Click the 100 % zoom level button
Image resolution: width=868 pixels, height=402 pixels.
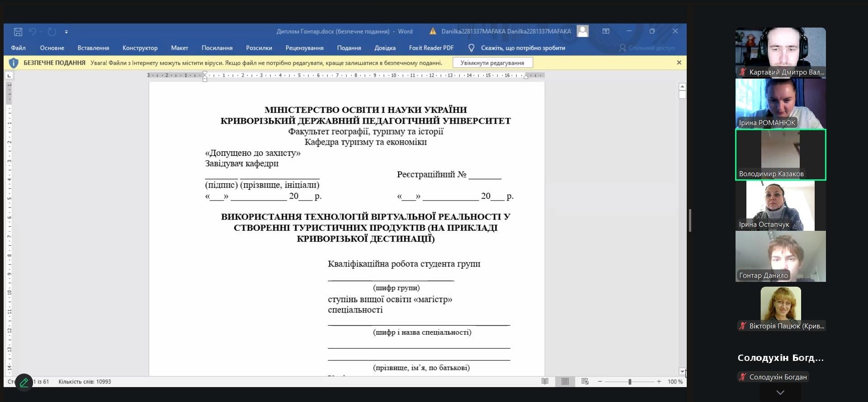pos(675,382)
